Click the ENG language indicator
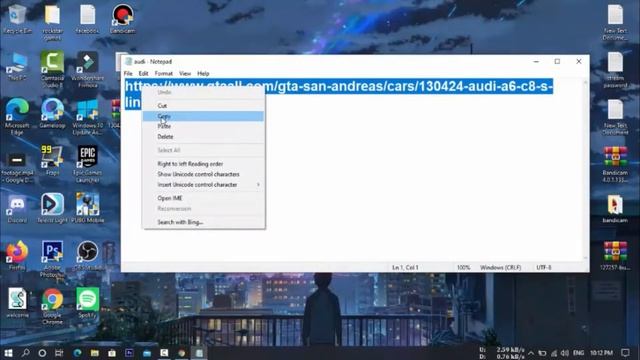Image resolution: width=640 pixels, height=360 pixels. click(x=578, y=353)
